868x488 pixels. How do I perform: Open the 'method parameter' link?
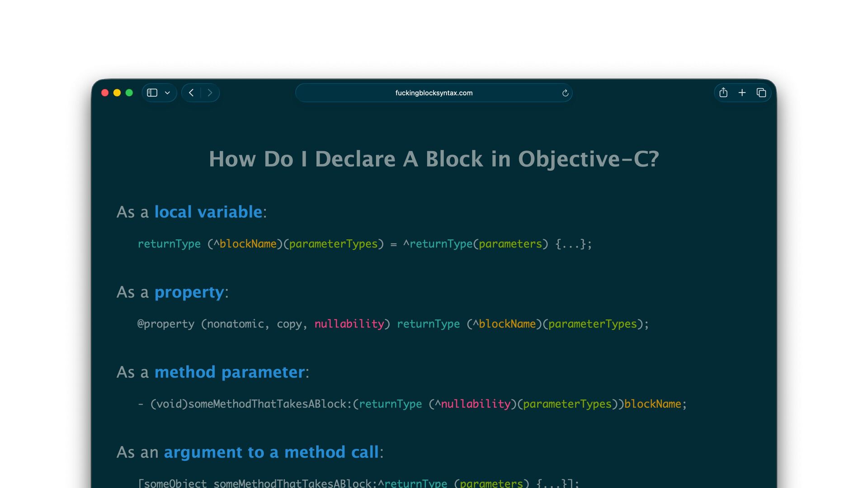(230, 372)
